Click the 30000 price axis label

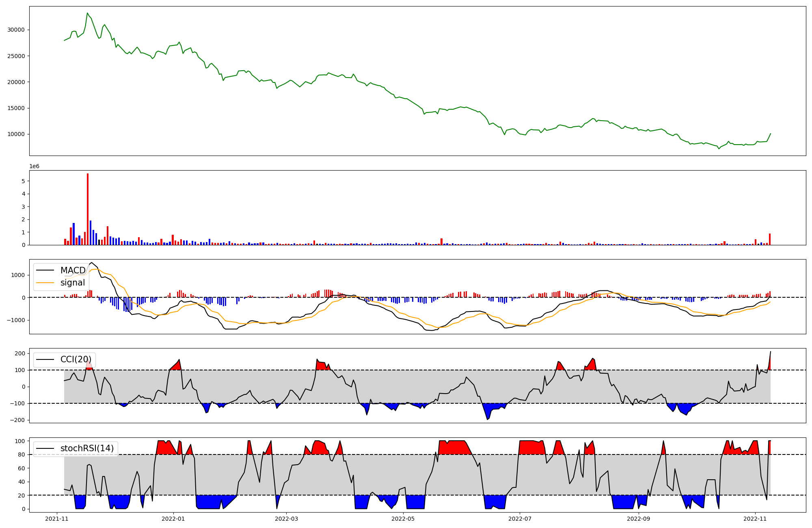(16, 30)
